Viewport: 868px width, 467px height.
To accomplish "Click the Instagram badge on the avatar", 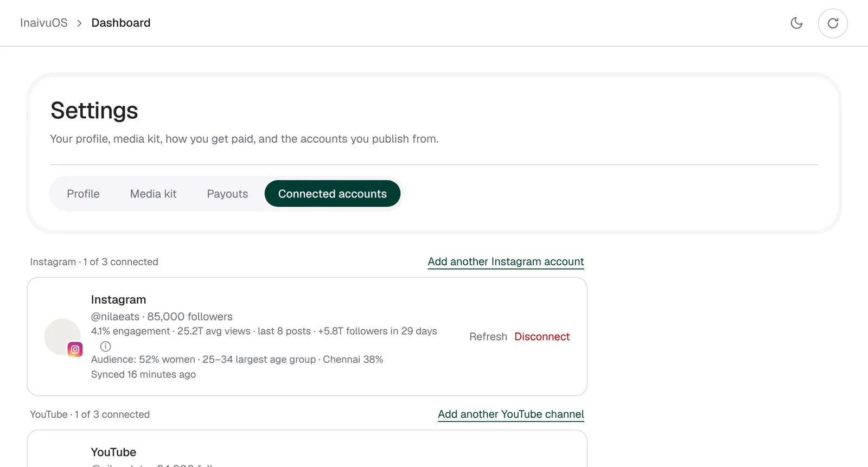I will point(75,349).
